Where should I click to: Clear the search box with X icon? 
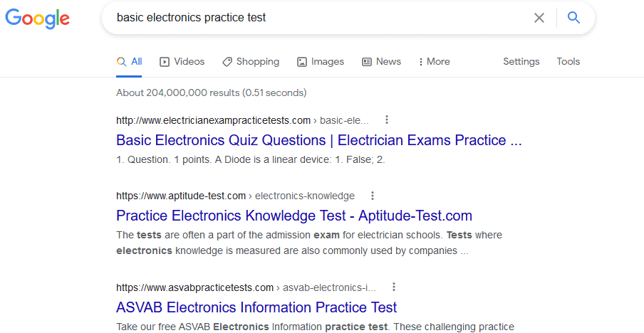tap(539, 18)
